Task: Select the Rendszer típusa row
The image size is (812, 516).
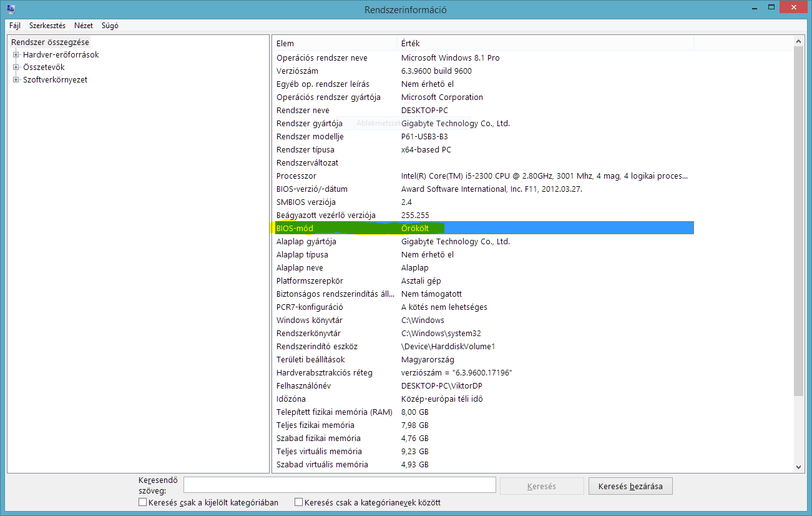Action: [x=483, y=149]
